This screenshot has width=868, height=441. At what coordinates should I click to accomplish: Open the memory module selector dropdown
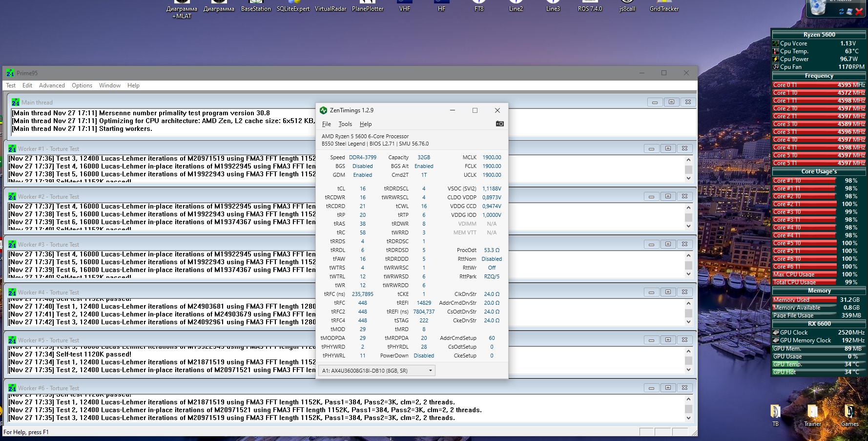coord(376,371)
